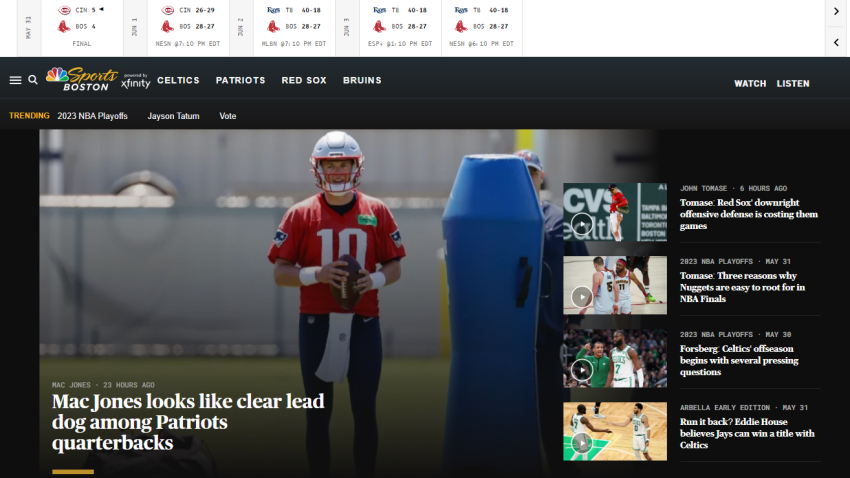Viewport: 850px width, 478px height.
Task: Click the Xfinity sponsor logo
Action: (136, 81)
